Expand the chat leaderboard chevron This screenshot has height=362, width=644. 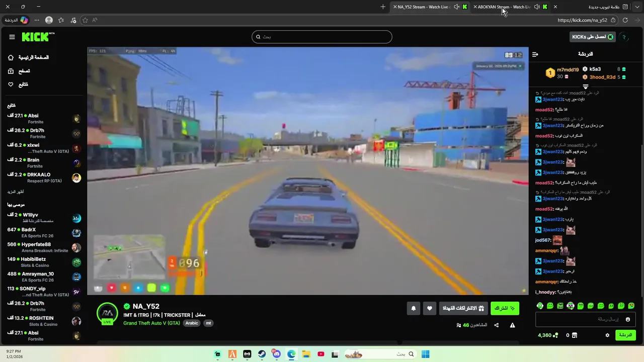585,87
